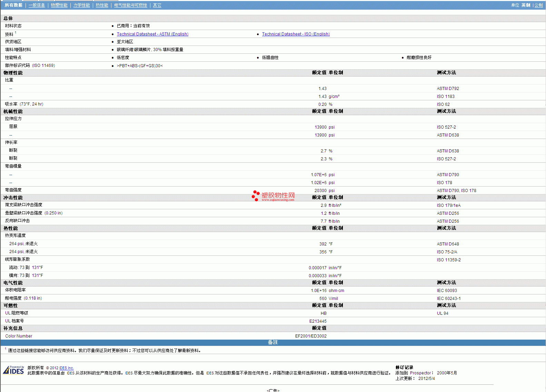Click the Powered by IDES logo

click(13, 370)
